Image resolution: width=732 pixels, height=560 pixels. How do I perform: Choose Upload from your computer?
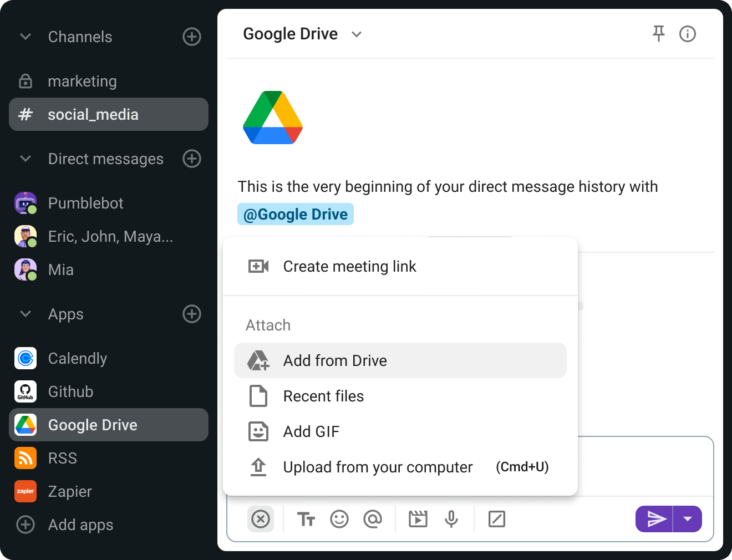(x=400, y=467)
